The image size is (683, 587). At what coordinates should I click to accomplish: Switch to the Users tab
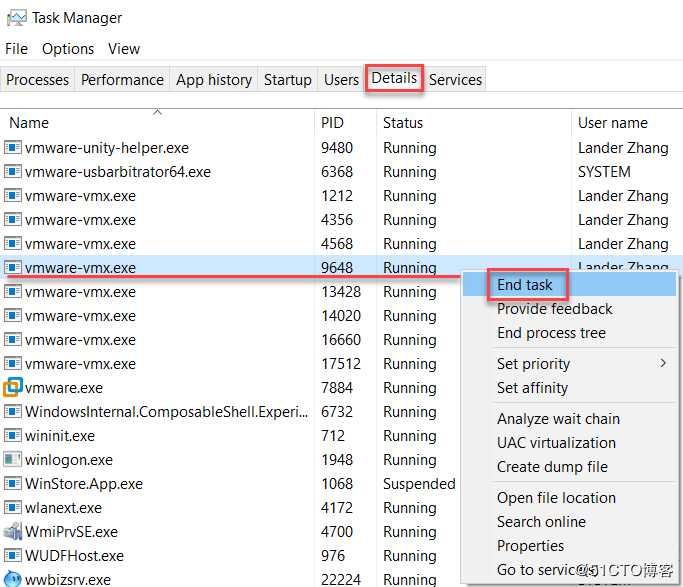342,80
